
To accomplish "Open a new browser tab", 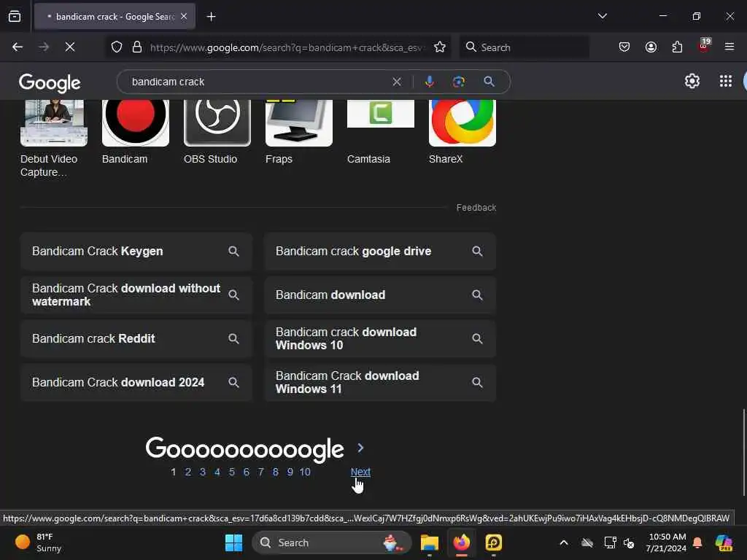I will (211, 17).
